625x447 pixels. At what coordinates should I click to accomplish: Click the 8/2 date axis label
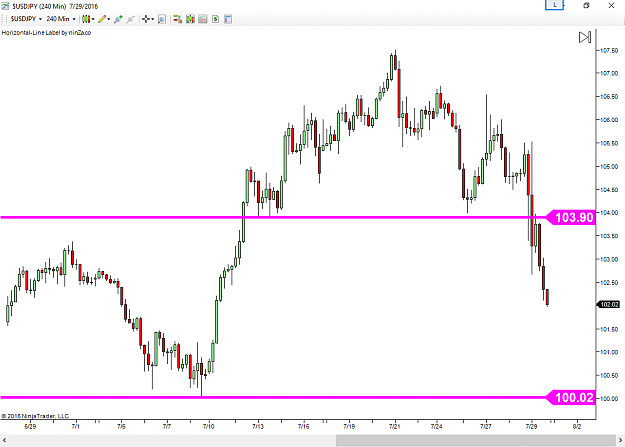point(577,426)
